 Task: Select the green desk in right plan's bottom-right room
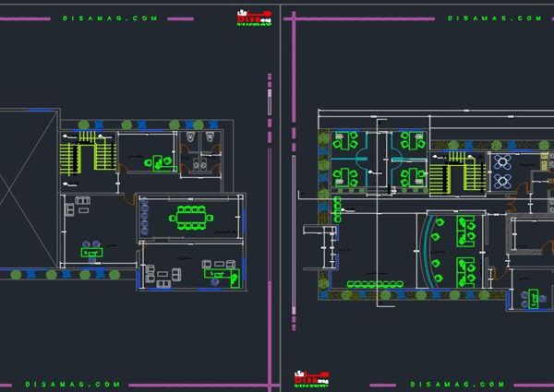(x=535, y=296)
